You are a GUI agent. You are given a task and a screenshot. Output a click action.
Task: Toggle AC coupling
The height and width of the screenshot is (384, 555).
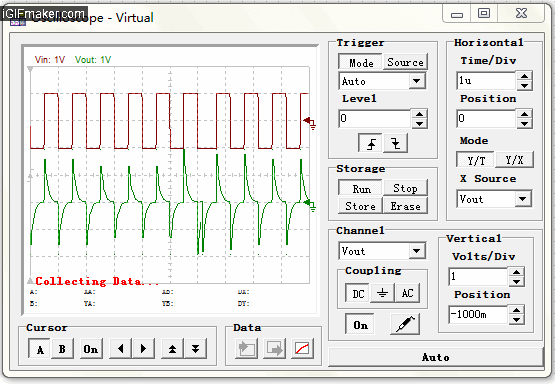pos(407,293)
